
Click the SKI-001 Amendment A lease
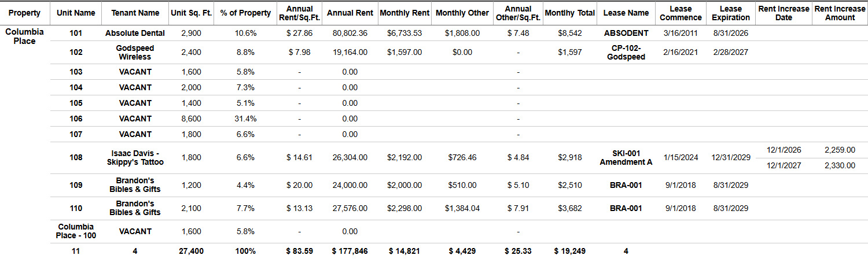tap(626, 157)
